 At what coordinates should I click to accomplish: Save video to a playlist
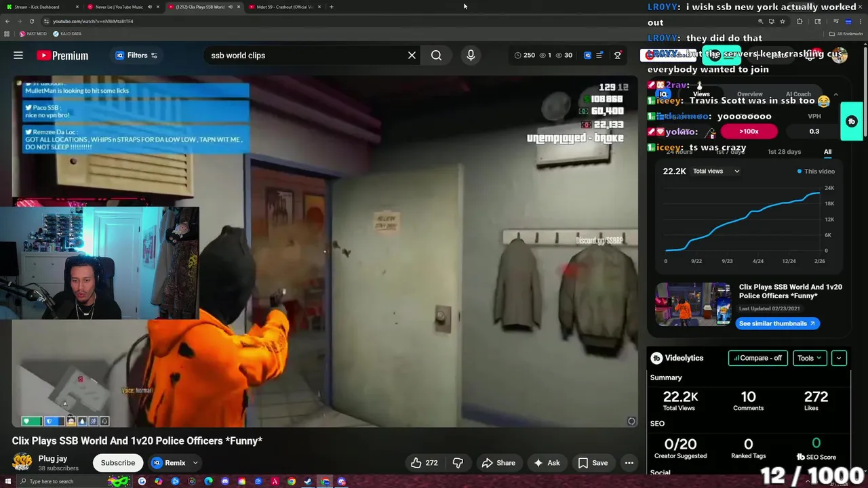click(x=593, y=463)
